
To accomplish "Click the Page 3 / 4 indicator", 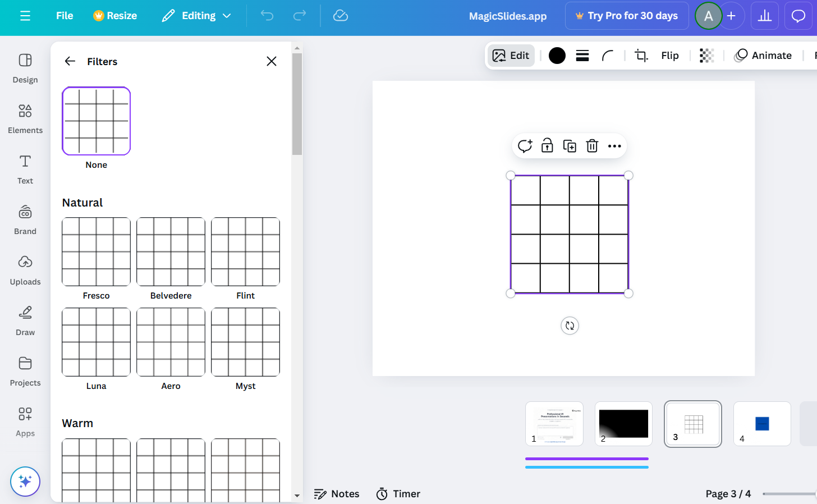I will click(728, 494).
